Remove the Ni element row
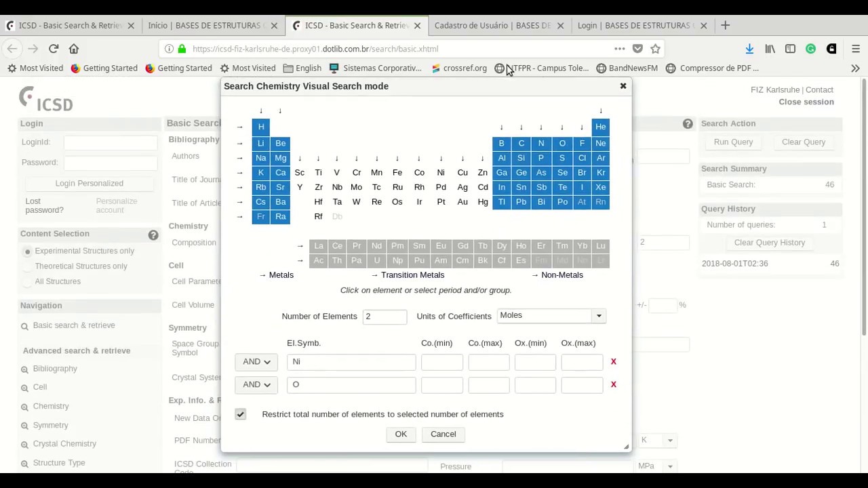Screen dimensions: 868x488 [x=614, y=362]
